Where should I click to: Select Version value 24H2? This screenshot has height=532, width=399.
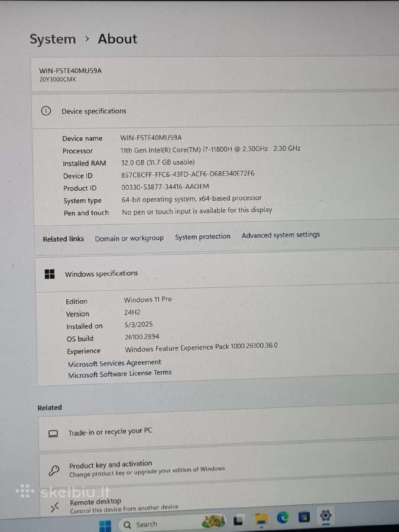(x=132, y=312)
